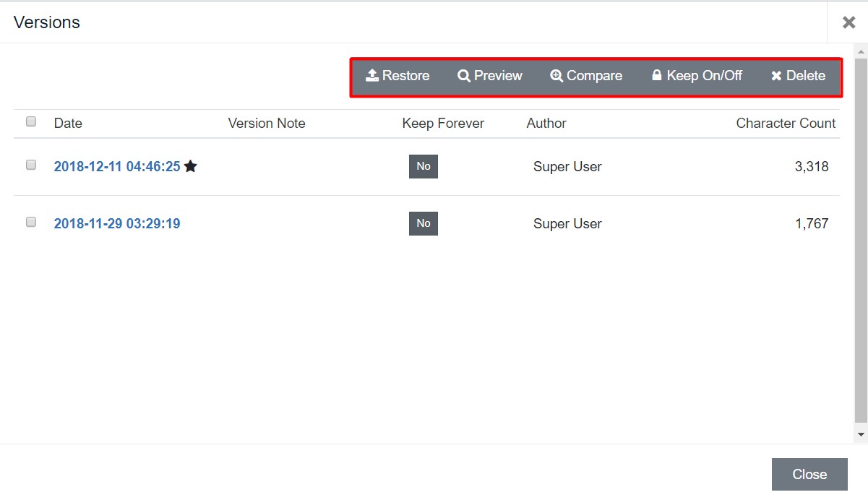Click the 3,318 character count value
The image size is (868, 500).
pos(812,166)
